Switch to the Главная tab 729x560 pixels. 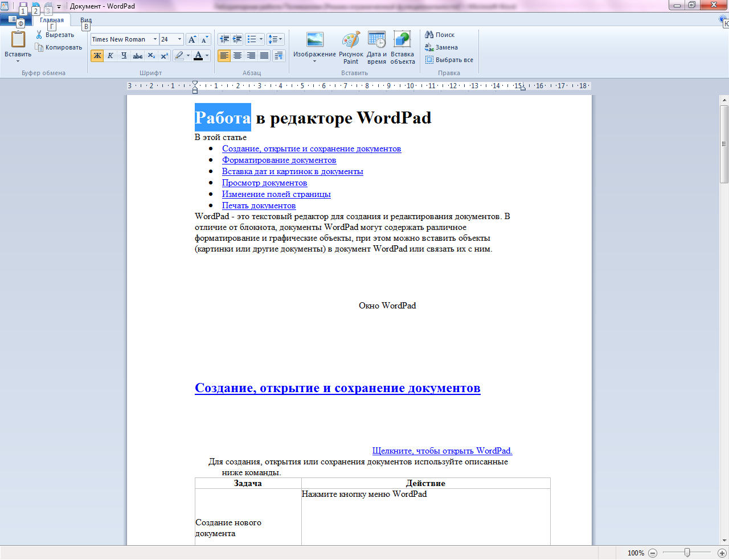click(x=52, y=20)
